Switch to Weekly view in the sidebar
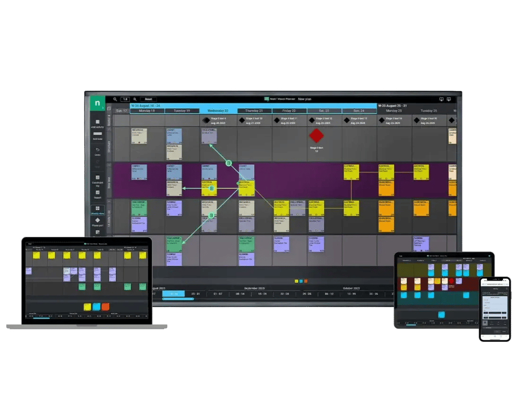518x420 pixels. [97, 210]
